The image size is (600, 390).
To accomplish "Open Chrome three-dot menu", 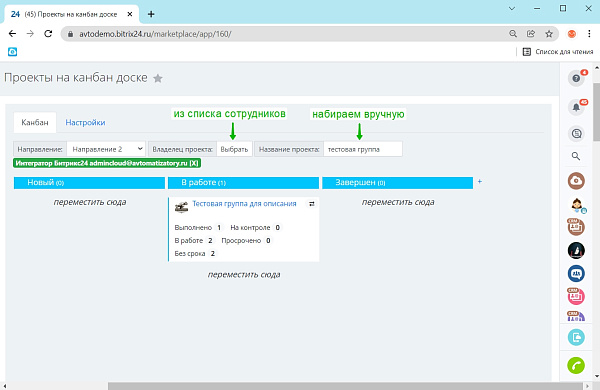I will 589,34.
